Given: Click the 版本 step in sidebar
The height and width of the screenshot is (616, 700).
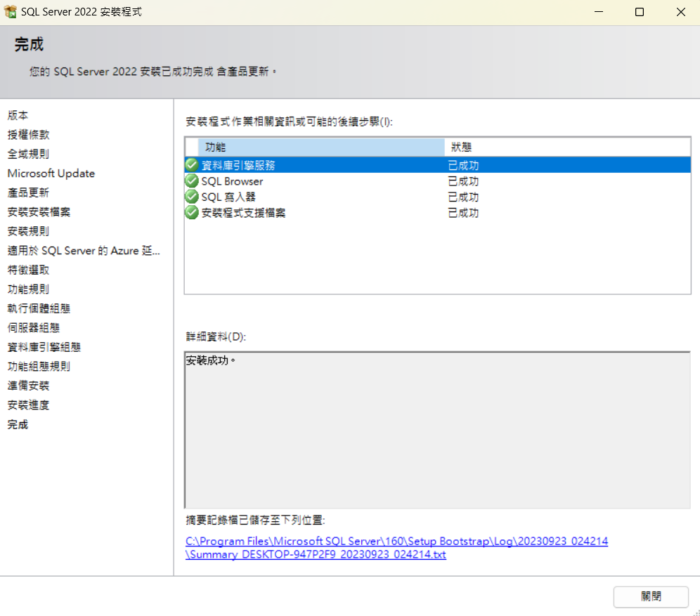Looking at the screenshot, I should (x=18, y=115).
